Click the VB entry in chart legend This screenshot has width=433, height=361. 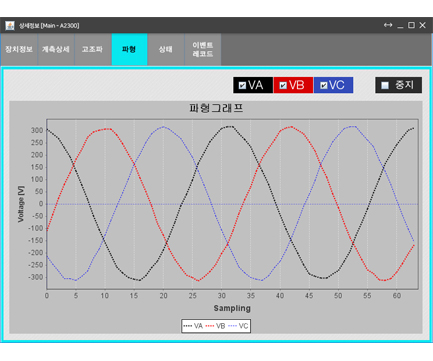click(215, 326)
